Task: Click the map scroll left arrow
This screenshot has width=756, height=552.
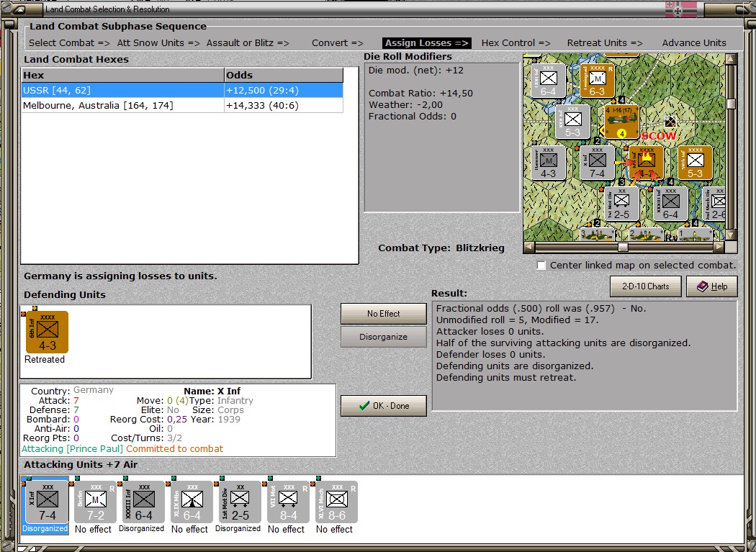Action: (529, 247)
